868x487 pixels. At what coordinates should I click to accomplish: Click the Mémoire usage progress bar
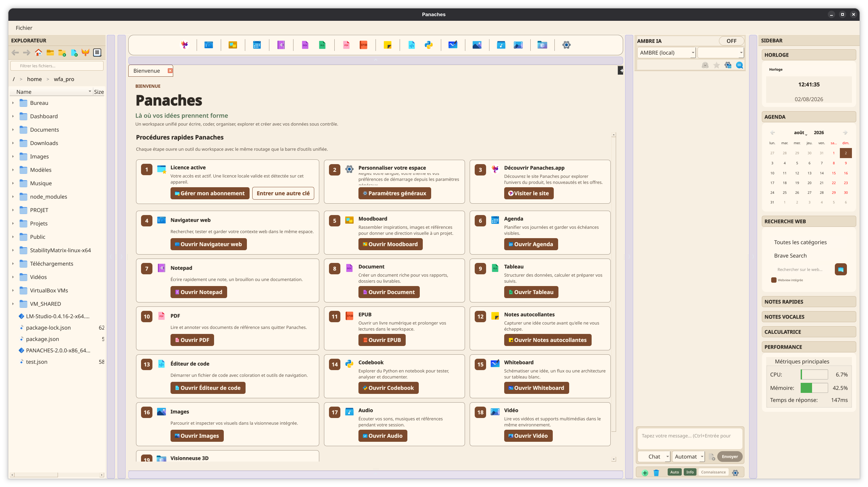click(x=814, y=388)
